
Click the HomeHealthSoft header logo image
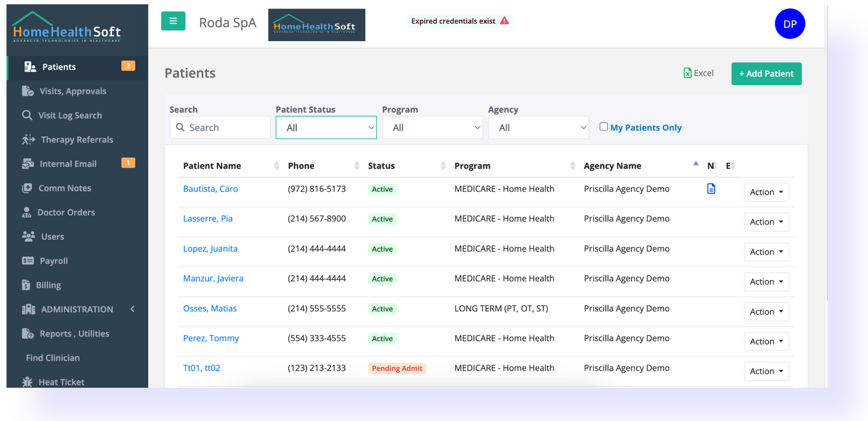(x=317, y=25)
